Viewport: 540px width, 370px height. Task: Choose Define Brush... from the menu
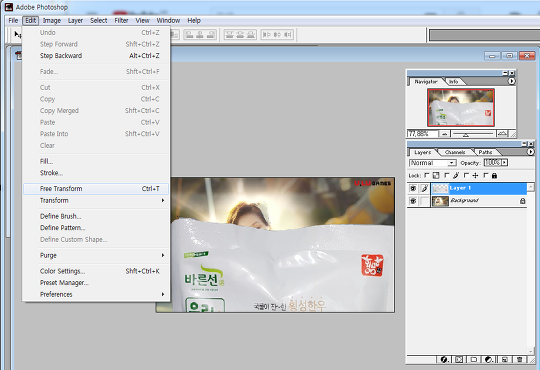(96, 216)
